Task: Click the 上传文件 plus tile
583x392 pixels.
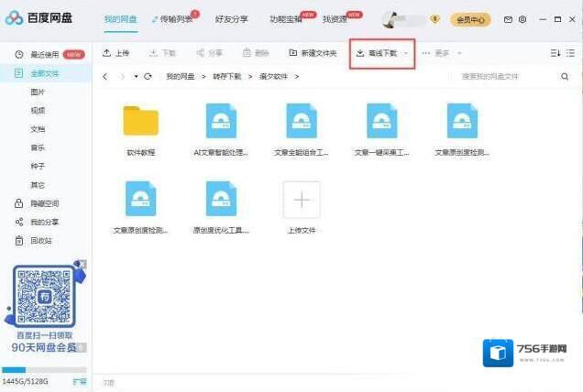Action: click(x=302, y=200)
